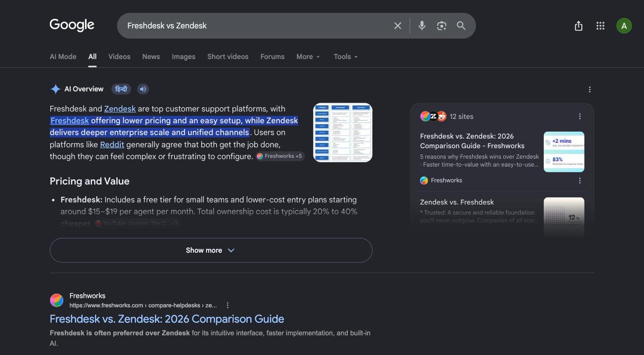644x355 pixels.
Task: Click the YouTube Dominic source chip
Action: tap(136, 223)
